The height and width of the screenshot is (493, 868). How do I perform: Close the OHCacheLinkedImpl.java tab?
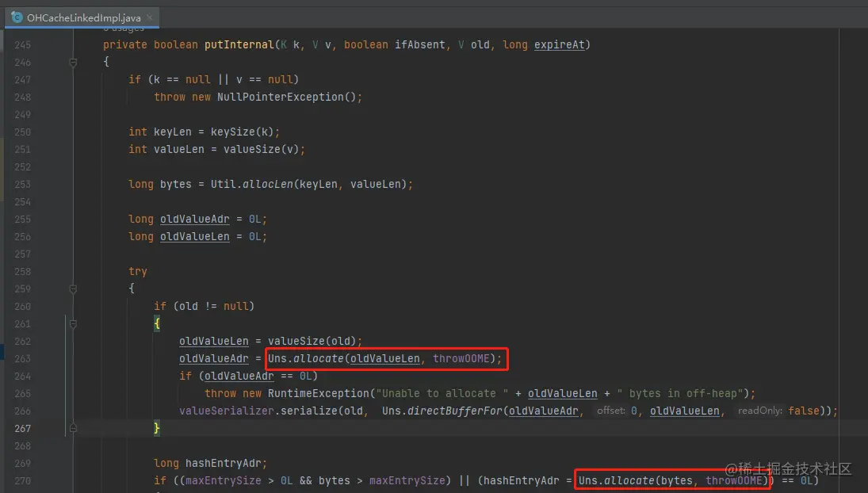click(x=150, y=17)
